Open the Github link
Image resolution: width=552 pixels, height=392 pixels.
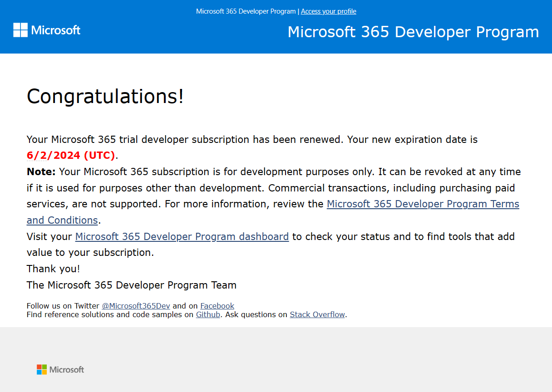click(x=208, y=314)
